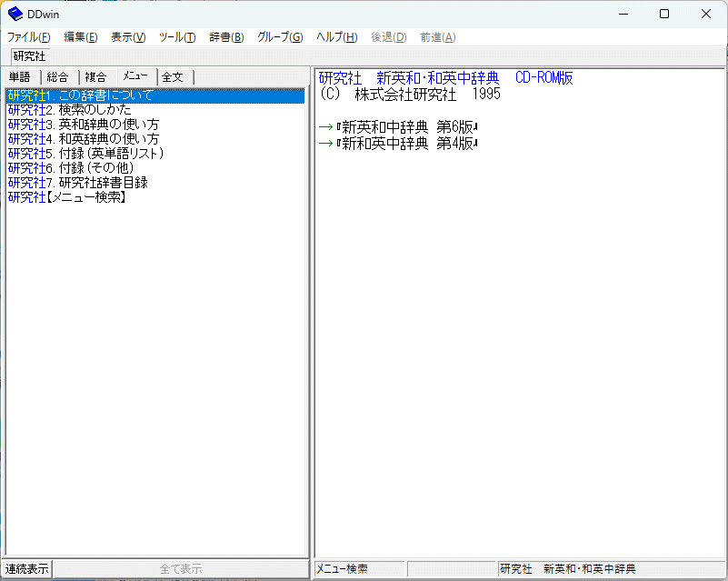Click the copyright line 株式会社研究社 1995
This screenshot has height=581, width=728.
click(410, 95)
